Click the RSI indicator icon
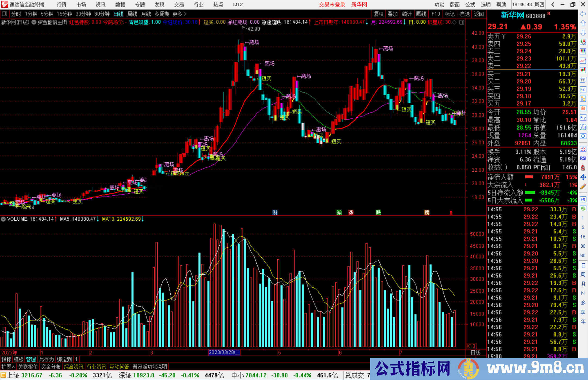Viewport: 588px width, 380px height. pyautogui.click(x=583, y=158)
